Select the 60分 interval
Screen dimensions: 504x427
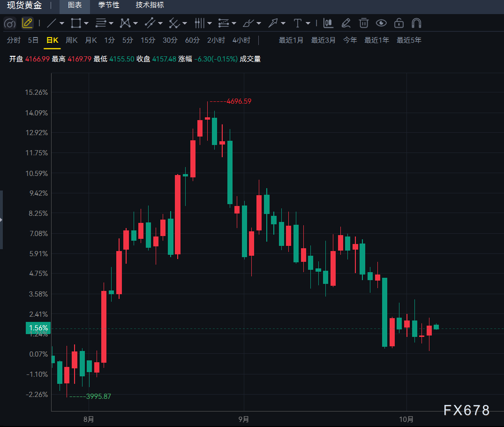tap(192, 40)
